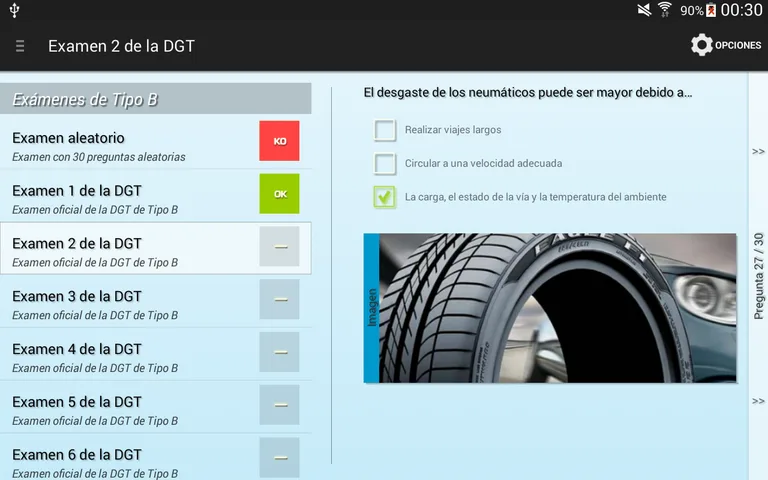Go to next question with lower >> arrow
This screenshot has width=768, height=480.
[x=758, y=401]
